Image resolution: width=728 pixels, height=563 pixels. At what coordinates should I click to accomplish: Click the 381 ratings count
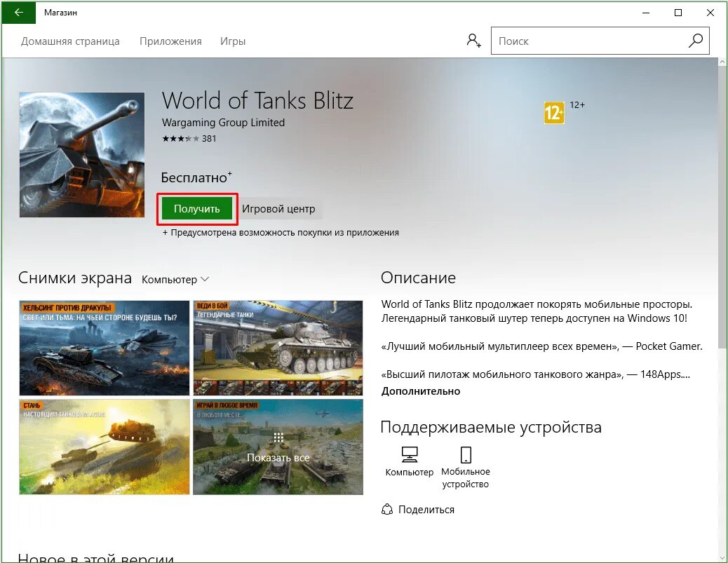coord(209,138)
